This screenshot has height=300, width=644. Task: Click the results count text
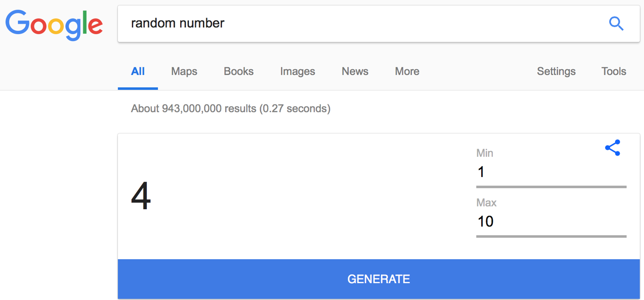(x=230, y=109)
